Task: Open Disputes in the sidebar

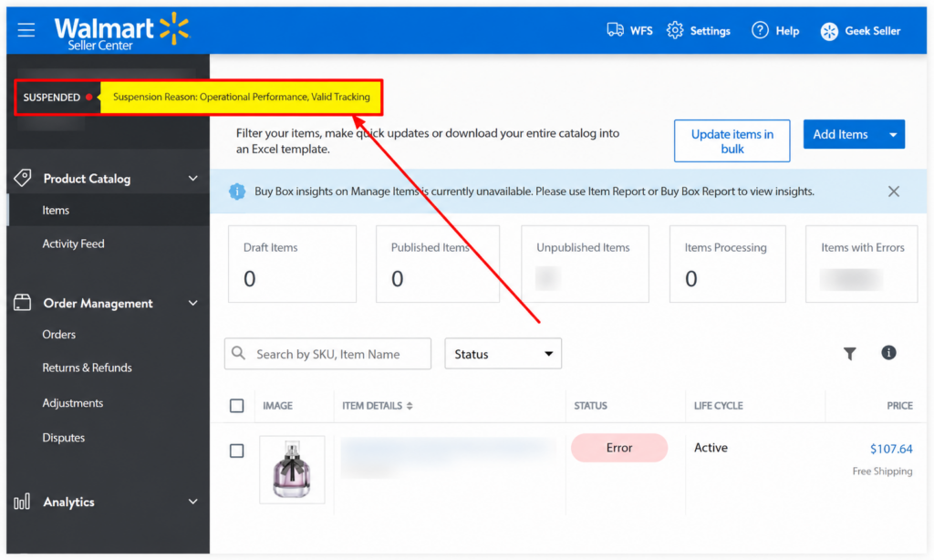Action: 64,438
